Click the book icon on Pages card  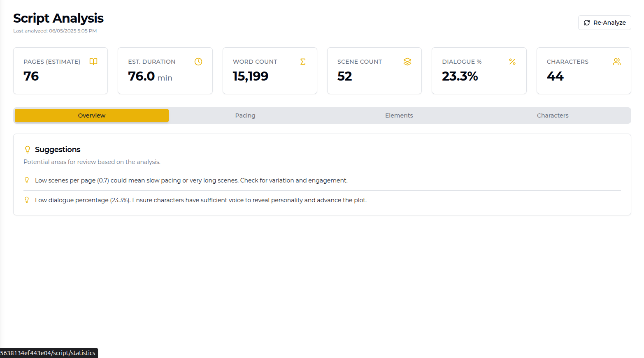point(93,62)
